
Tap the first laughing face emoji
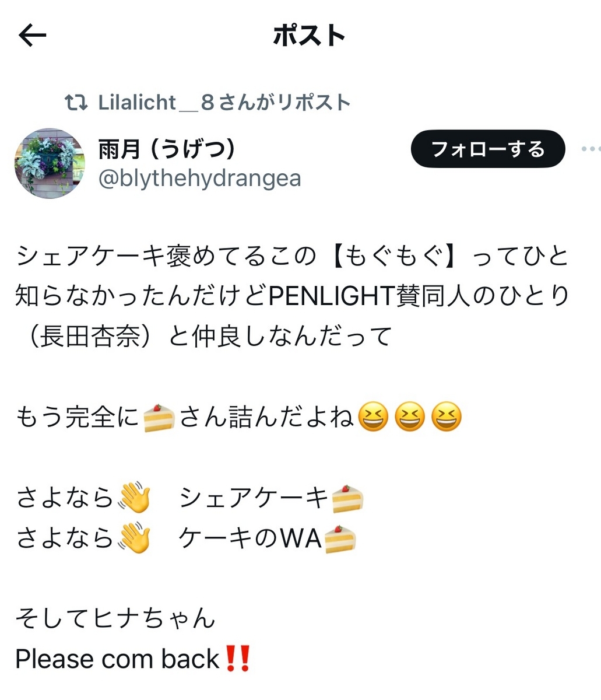pyautogui.click(x=373, y=418)
